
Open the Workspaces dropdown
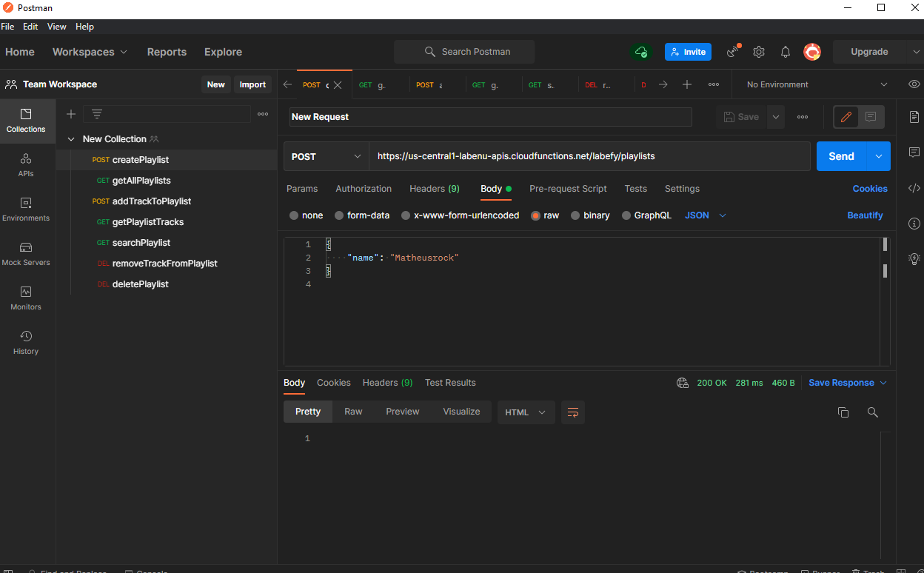point(90,52)
